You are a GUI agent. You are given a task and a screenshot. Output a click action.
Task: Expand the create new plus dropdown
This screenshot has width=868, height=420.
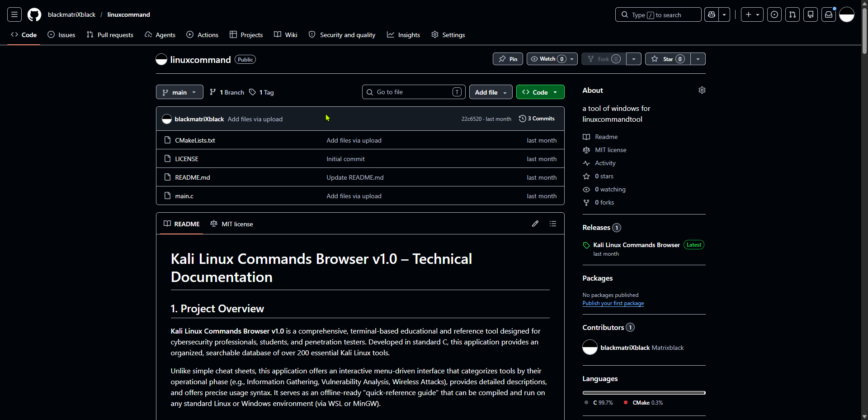click(x=752, y=14)
